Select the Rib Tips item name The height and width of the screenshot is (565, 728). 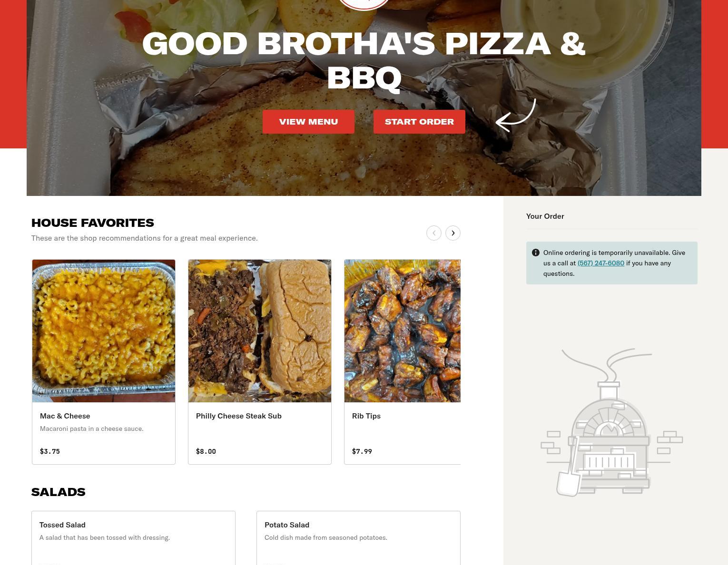[x=366, y=416]
